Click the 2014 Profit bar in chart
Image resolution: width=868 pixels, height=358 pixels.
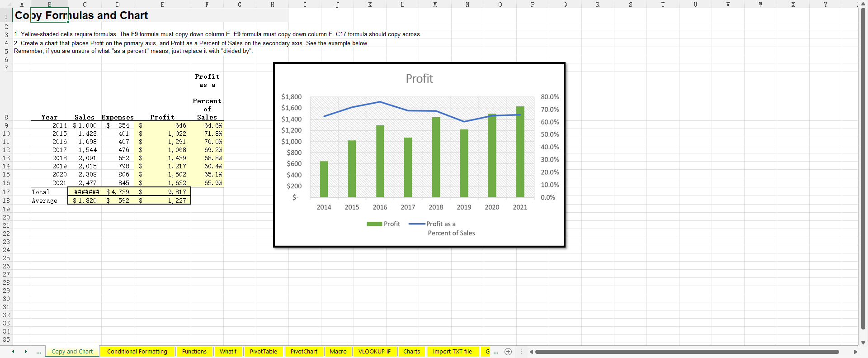[x=324, y=179]
